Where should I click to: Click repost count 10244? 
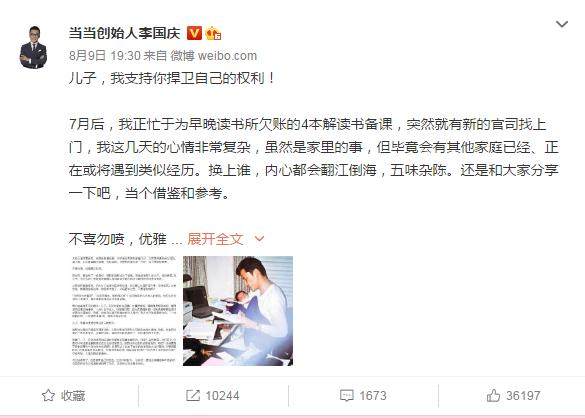tap(222, 396)
